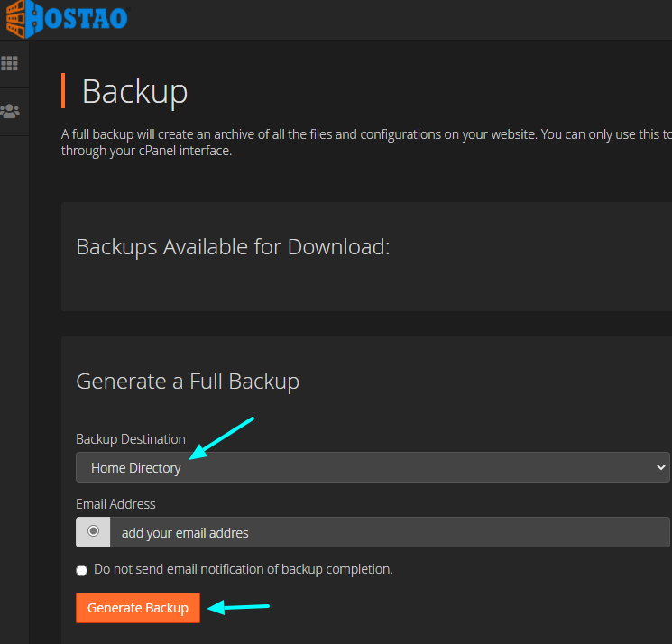This screenshot has height=644, width=672.
Task: Select the do-not-send email notification radio
Action: click(82, 570)
